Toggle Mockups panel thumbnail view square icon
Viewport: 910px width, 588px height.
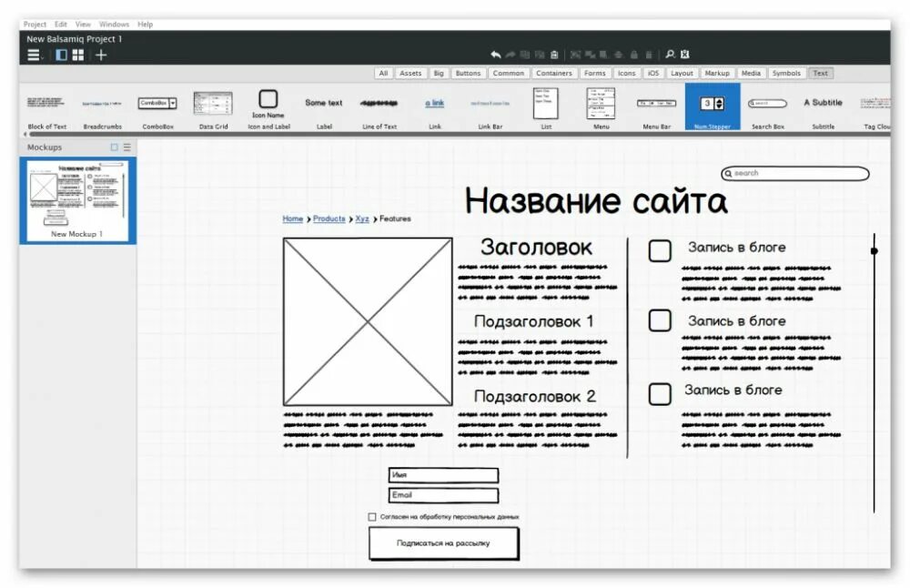point(115,147)
